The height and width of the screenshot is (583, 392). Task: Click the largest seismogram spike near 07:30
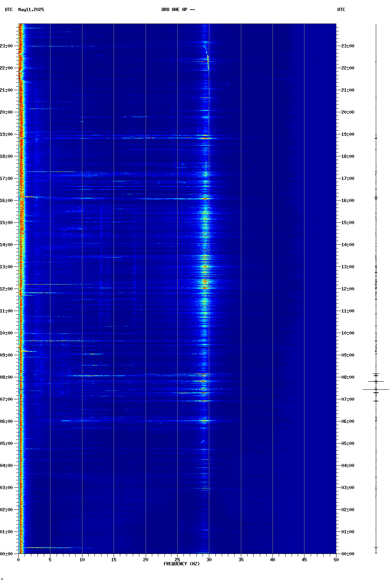pos(376,389)
